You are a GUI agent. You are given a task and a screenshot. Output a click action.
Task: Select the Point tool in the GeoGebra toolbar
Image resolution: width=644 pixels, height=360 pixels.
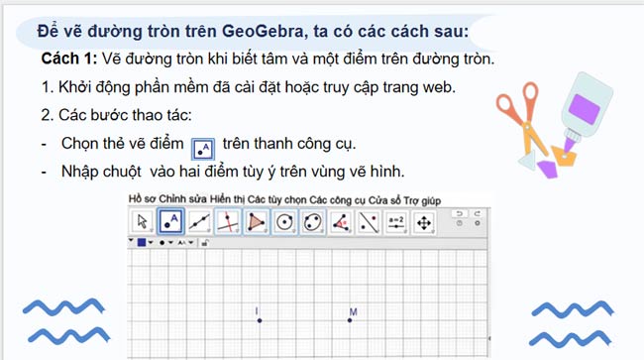pos(170,222)
